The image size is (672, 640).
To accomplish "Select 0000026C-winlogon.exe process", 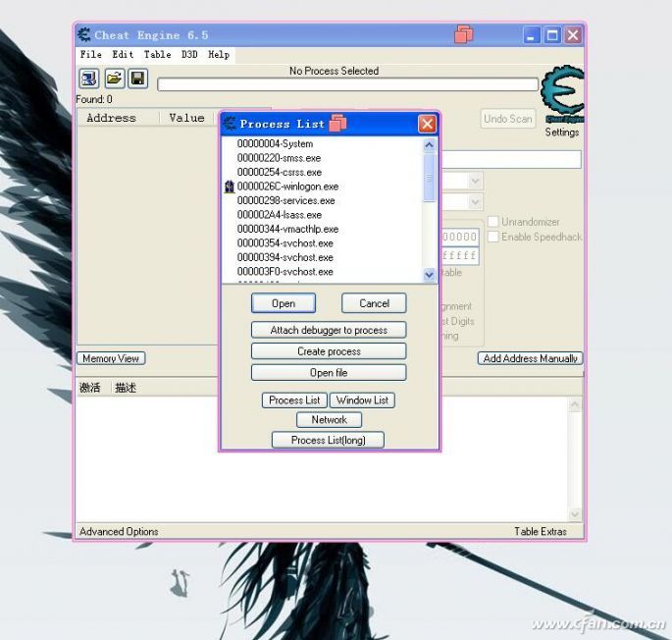I will [x=323, y=187].
